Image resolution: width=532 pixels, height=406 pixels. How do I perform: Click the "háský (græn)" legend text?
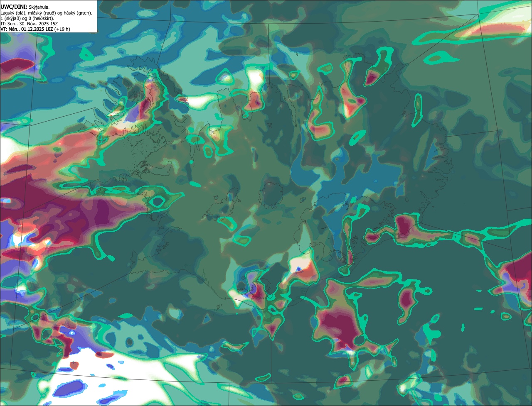pyautogui.click(x=78, y=13)
